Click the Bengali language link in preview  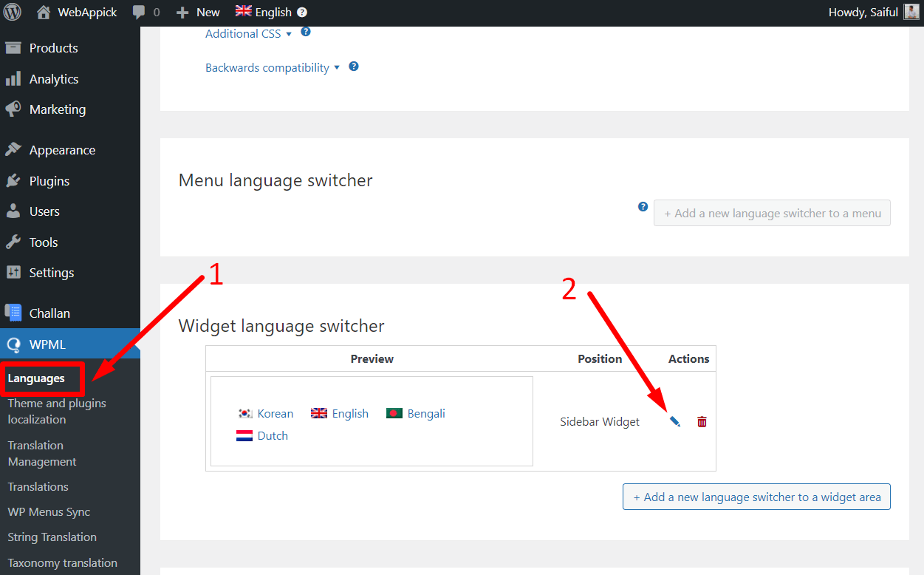(x=426, y=414)
